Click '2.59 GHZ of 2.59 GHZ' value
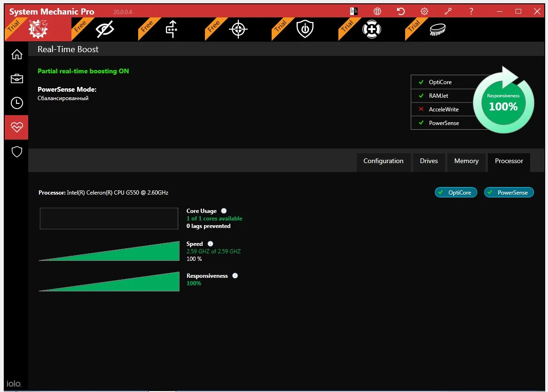Screen dimensions: 548x392 pyautogui.click(x=213, y=251)
